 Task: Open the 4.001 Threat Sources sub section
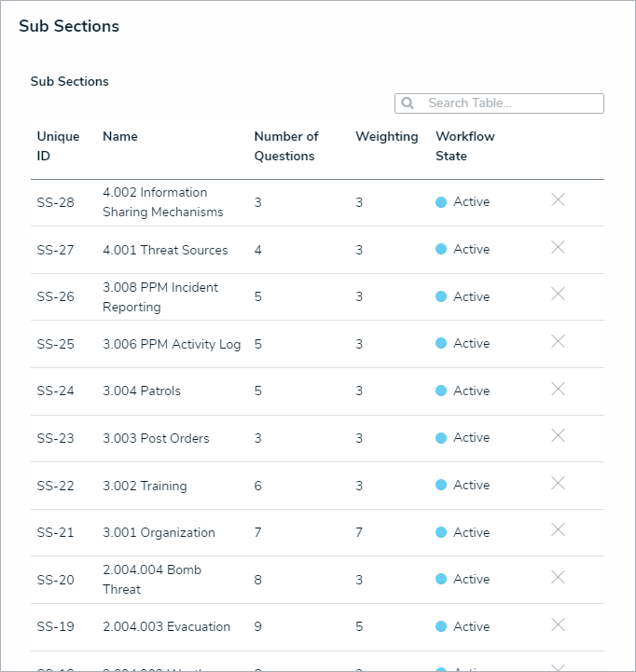tap(165, 250)
